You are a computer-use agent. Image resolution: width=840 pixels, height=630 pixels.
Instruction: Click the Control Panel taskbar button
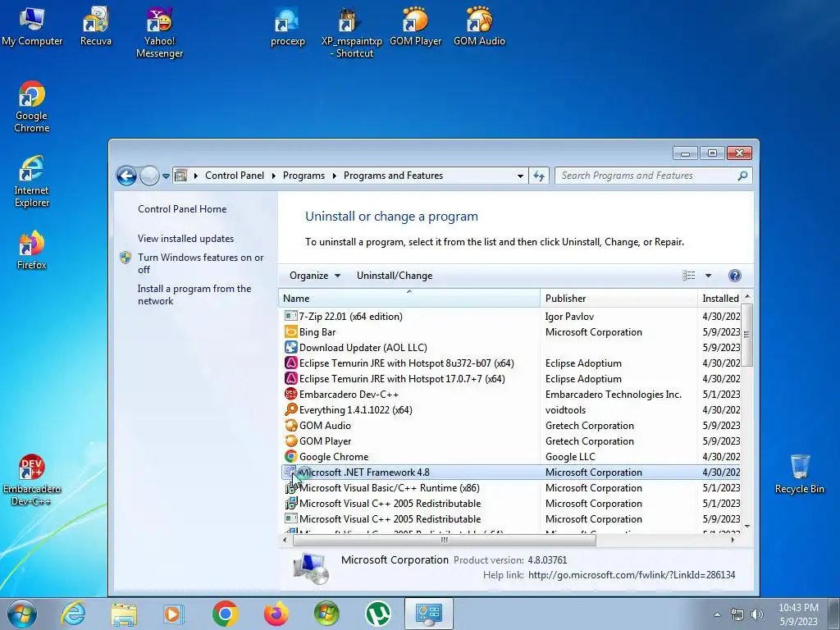[x=428, y=614]
